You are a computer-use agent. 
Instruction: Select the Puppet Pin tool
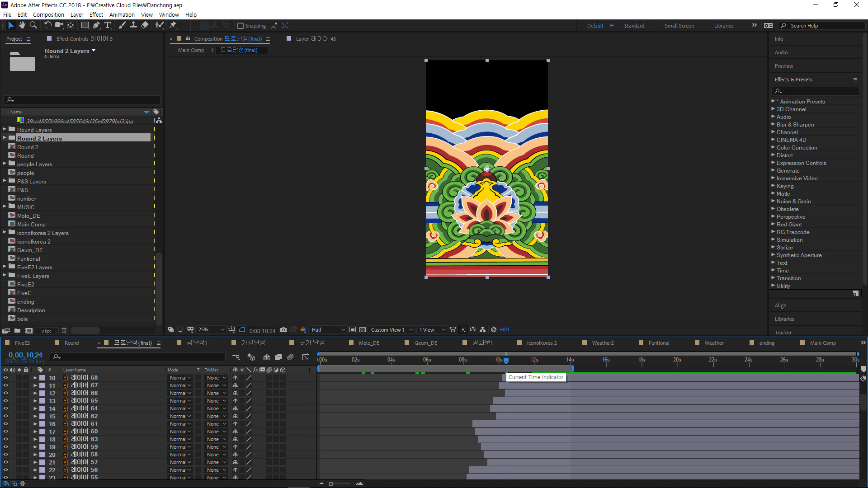coord(173,25)
